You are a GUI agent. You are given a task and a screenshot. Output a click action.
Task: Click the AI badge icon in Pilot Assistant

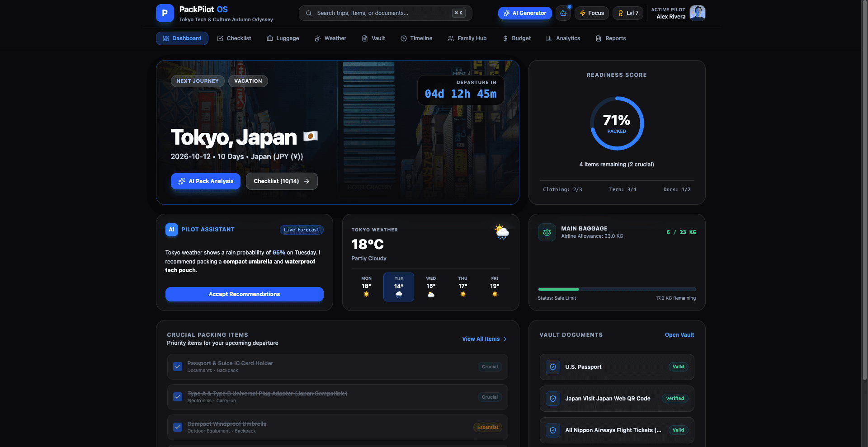[x=172, y=230]
